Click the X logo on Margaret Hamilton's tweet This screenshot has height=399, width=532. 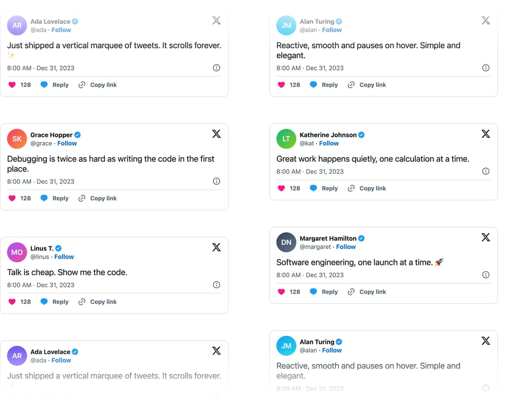coord(486,237)
